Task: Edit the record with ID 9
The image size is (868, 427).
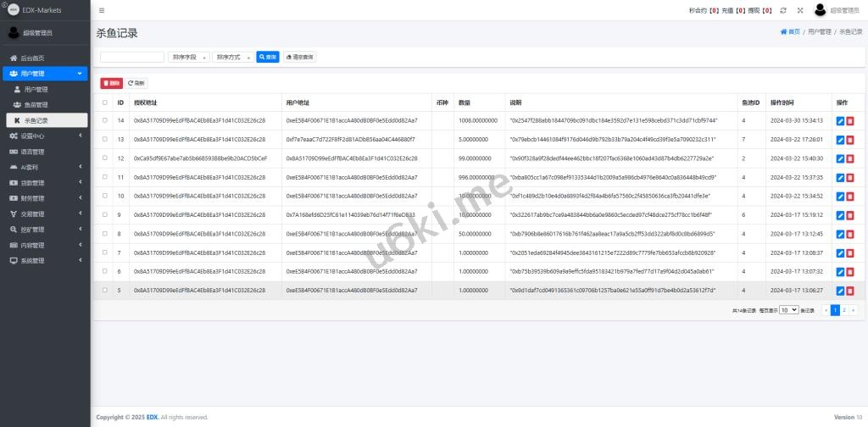Action: [x=840, y=215]
